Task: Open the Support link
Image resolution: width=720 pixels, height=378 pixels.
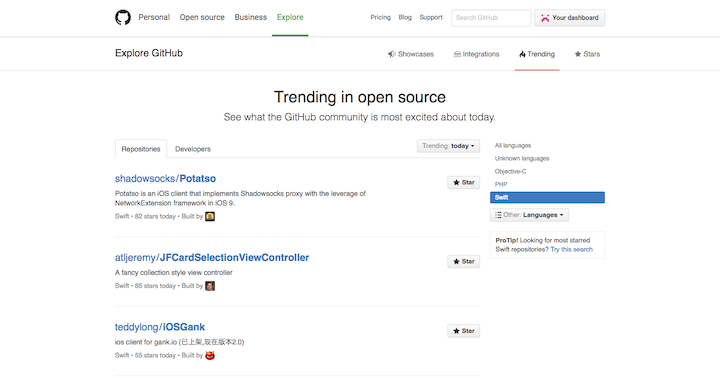Action: coord(431,17)
